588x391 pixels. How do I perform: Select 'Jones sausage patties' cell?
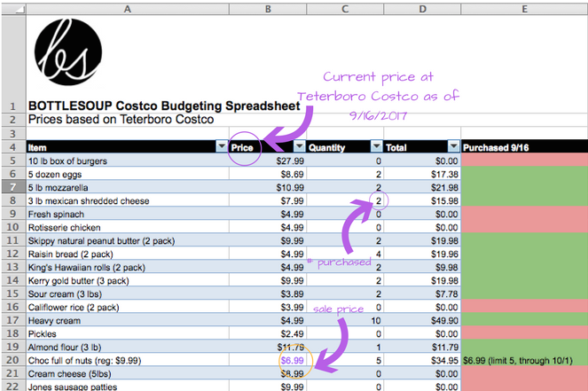tap(128, 387)
